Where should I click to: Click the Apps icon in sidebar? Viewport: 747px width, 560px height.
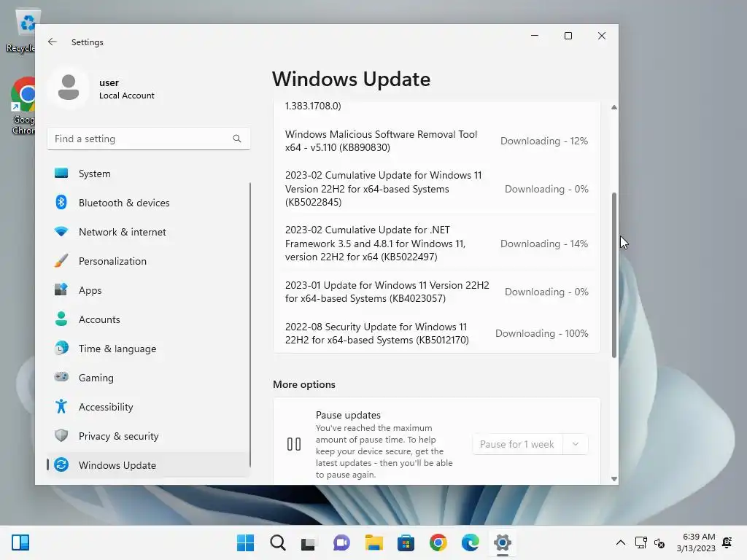click(61, 290)
